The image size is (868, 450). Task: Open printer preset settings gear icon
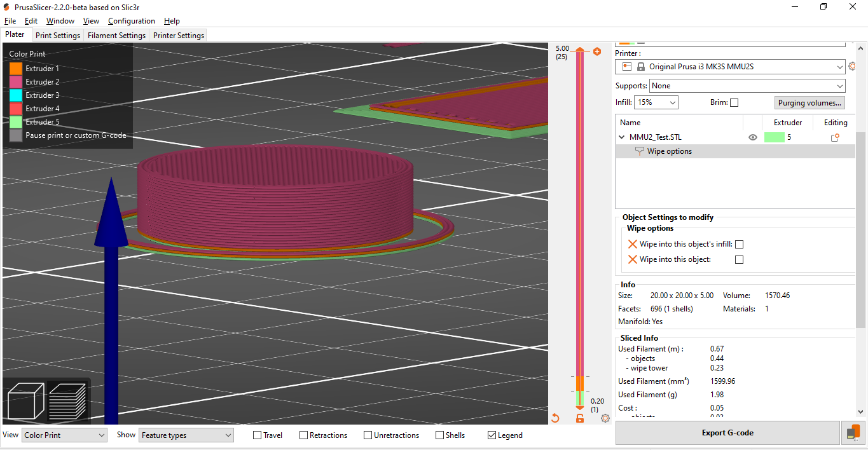coord(853,66)
